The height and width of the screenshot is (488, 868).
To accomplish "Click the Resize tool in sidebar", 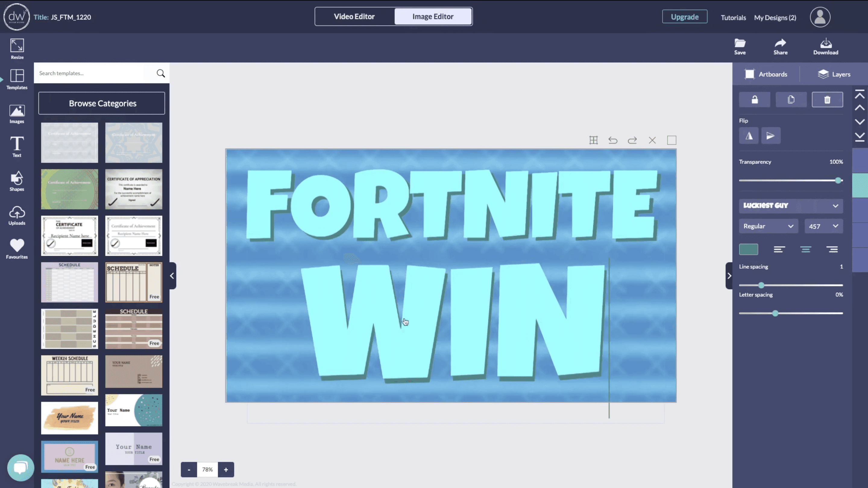I will pyautogui.click(x=17, y=48).
